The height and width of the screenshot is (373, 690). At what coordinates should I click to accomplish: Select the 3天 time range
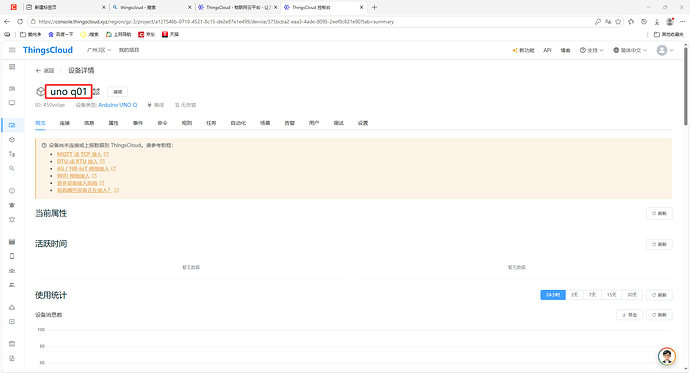click(574, 295)
